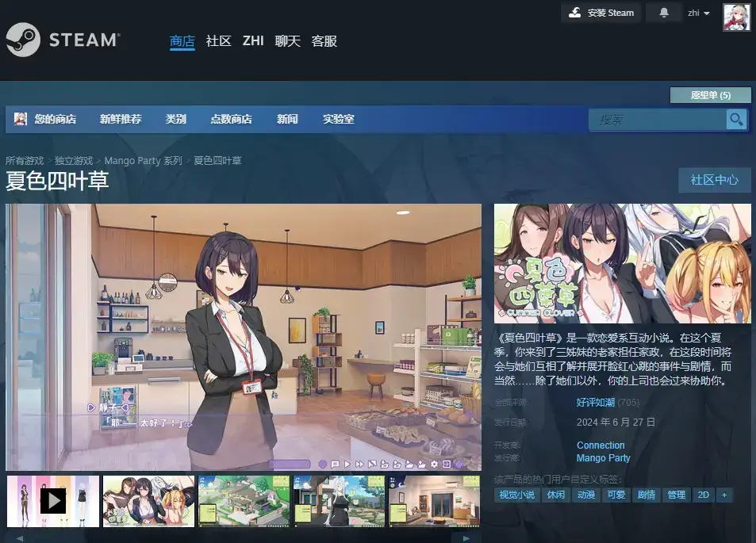Select the white-haired girl screenshot thumbnail
756x543 pixels.
(x=339, y=501)
